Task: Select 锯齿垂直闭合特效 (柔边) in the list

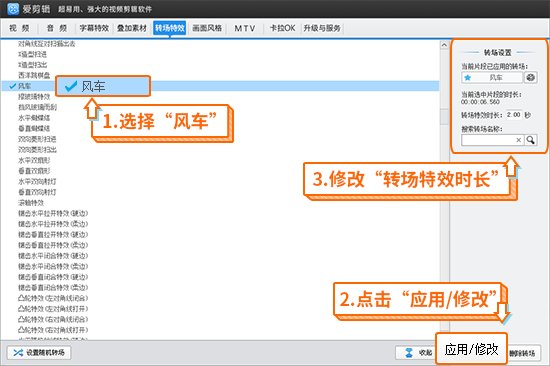Action: pyautogui.click(x=53, y=287)
